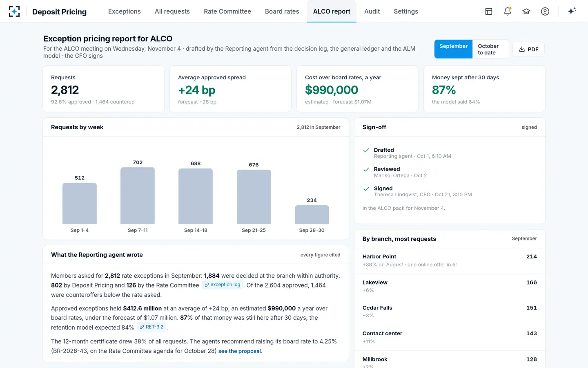Click the Sep 14–18 bar showing 688
The image size is (588, 368).
(x=196, y=196)
